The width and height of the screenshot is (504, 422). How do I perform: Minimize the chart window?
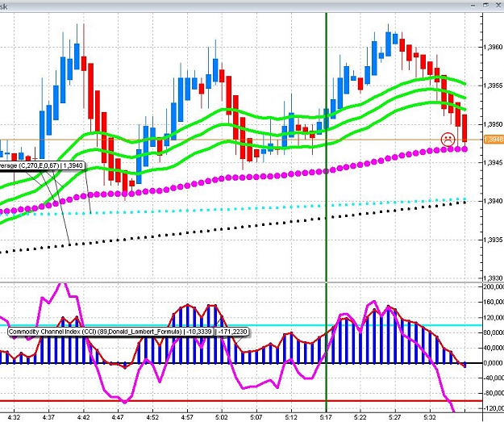(473, 6)
